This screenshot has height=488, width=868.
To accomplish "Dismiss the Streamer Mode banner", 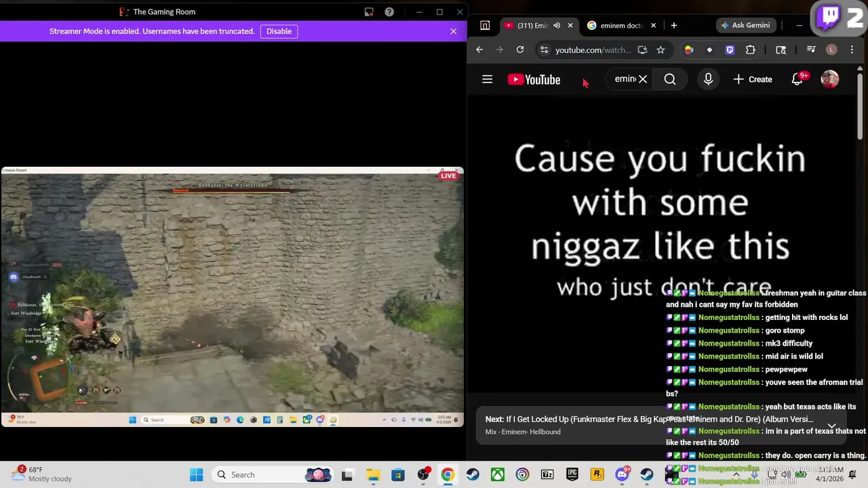I will click(x=453, y=31).
